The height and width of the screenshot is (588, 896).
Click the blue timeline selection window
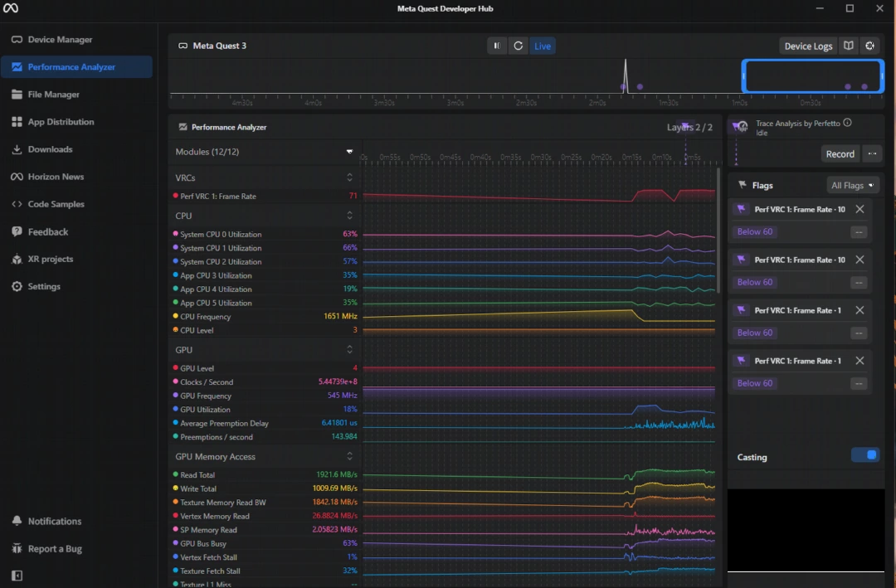(x=812, y=76)
